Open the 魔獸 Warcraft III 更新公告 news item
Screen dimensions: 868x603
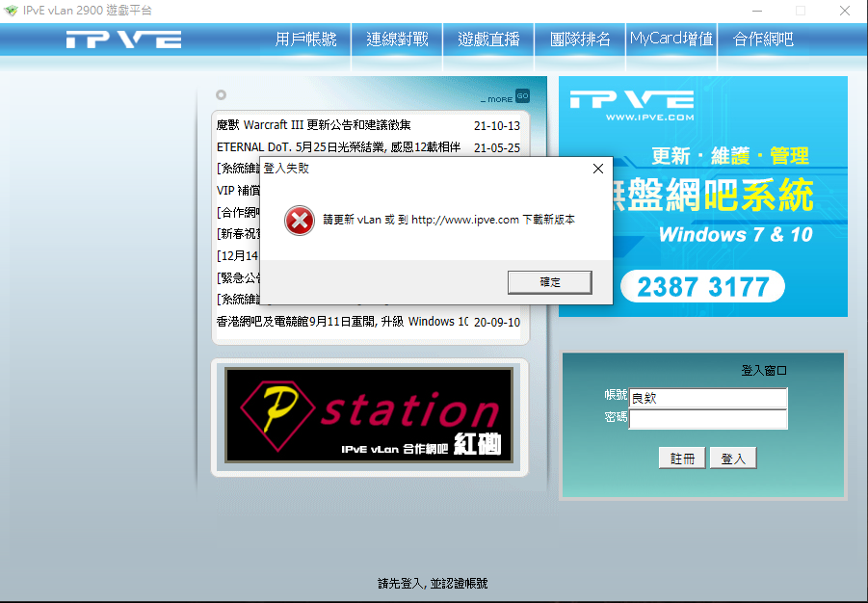(x=314, y=125)
